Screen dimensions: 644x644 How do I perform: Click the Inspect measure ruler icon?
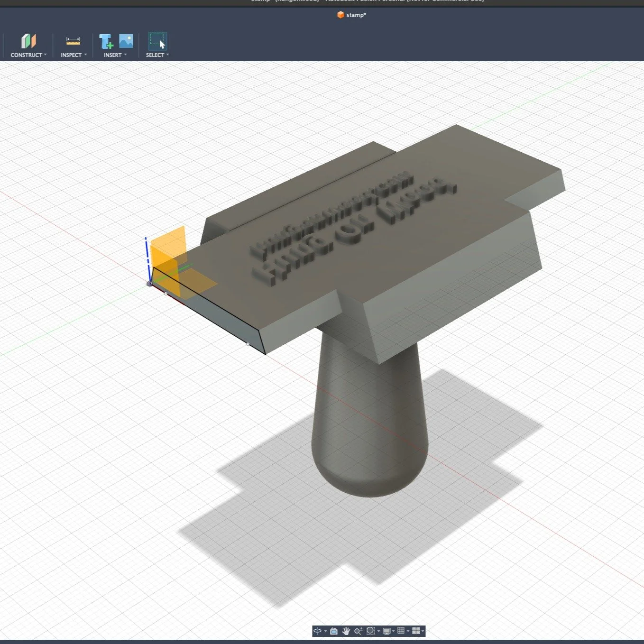pyautogui.click(x=73, y=41)
